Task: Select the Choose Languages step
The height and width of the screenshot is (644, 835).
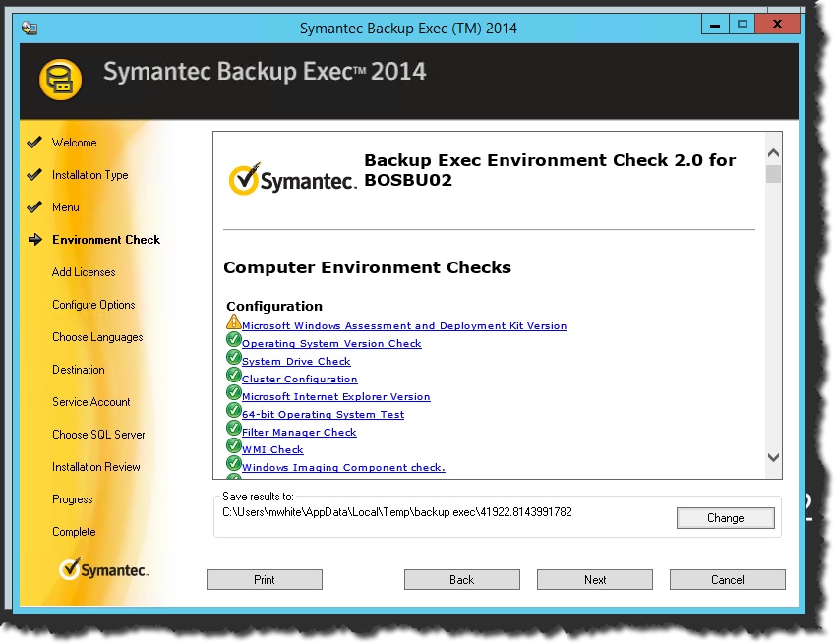Action: click(x=97, y=337)
